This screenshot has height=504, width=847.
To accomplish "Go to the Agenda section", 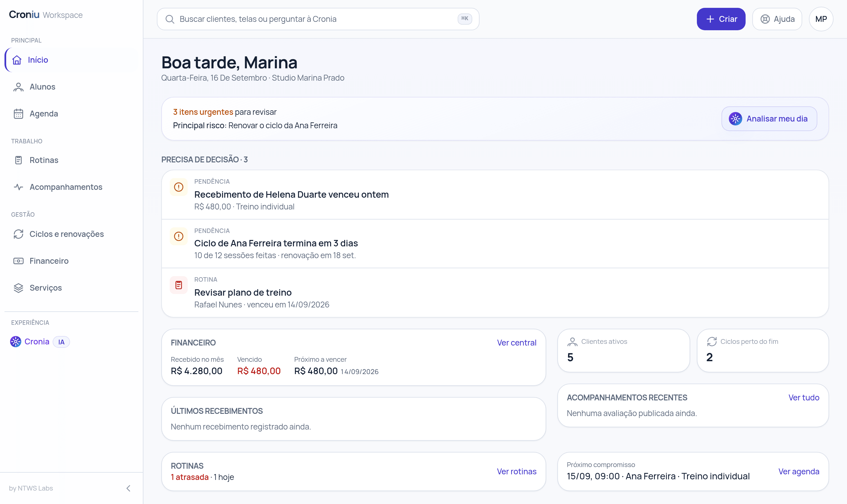I will tap(71, 114).
